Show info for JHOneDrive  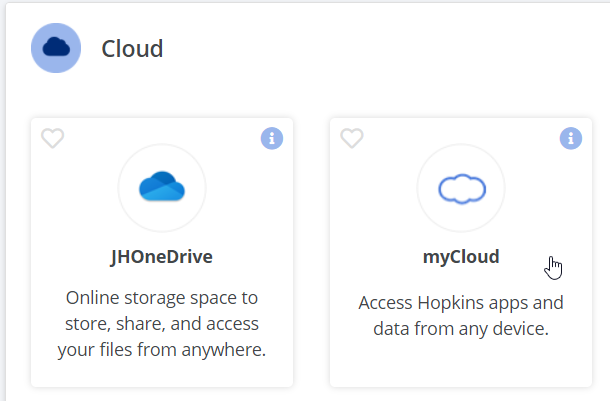click(x=272, y=138)
